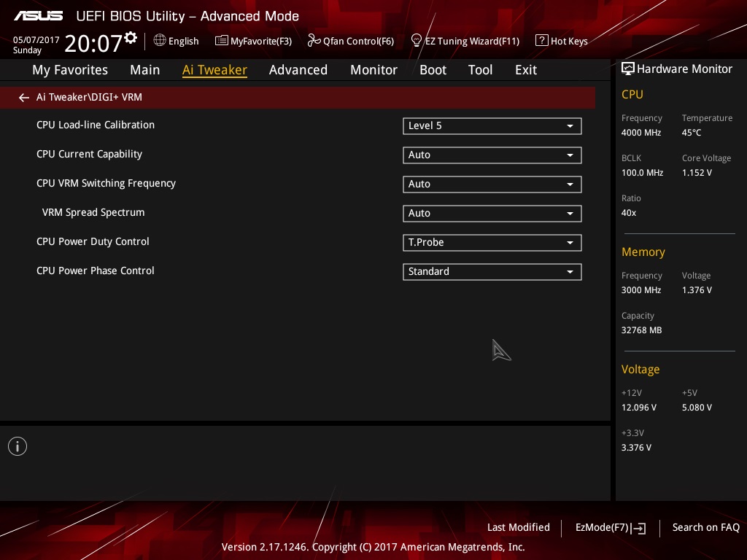This screenshot has height=560, width=747.
Task: Click the globe language icon
Action: pyautogui.click(x=160, y=41)
